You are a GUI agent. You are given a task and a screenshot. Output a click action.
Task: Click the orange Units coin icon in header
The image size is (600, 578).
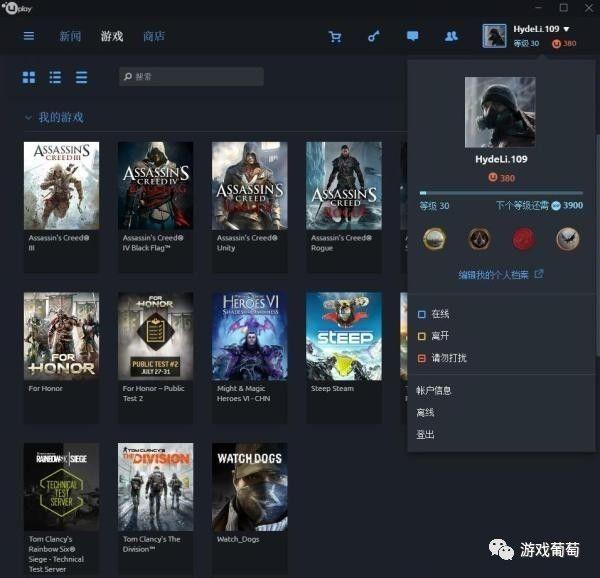click(x=556, y=44)
